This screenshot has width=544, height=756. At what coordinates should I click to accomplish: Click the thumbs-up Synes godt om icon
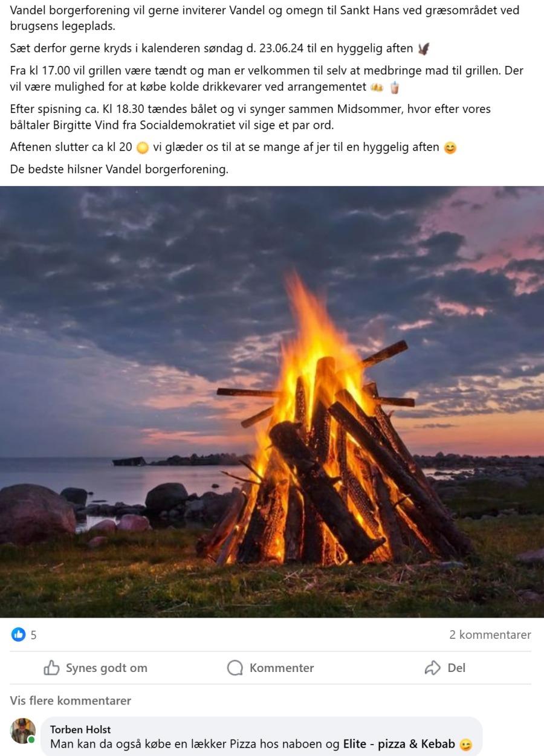point(52,668)
